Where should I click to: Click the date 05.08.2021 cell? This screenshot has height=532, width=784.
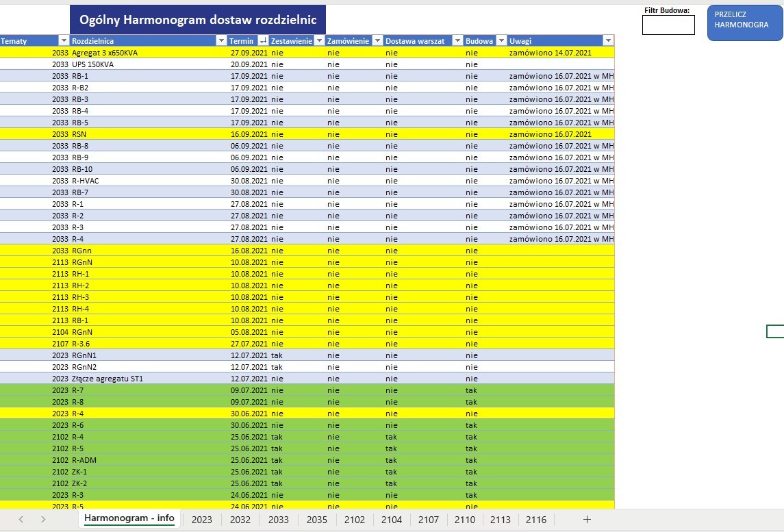pos(249,332)
